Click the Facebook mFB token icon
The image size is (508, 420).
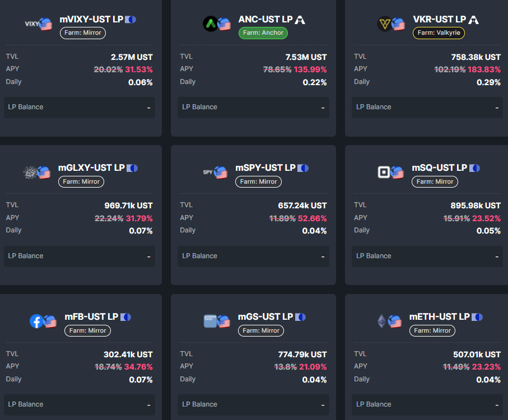(x=36, y=321)
